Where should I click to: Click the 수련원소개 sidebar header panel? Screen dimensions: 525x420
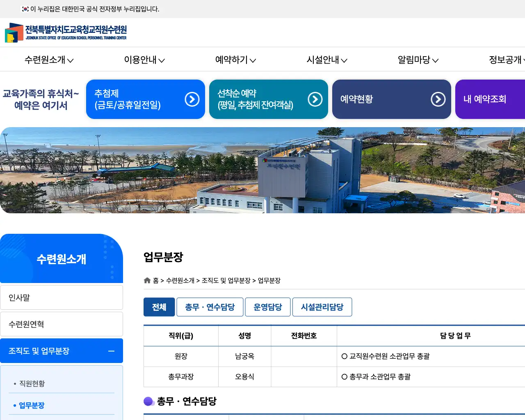coord(62,258)
